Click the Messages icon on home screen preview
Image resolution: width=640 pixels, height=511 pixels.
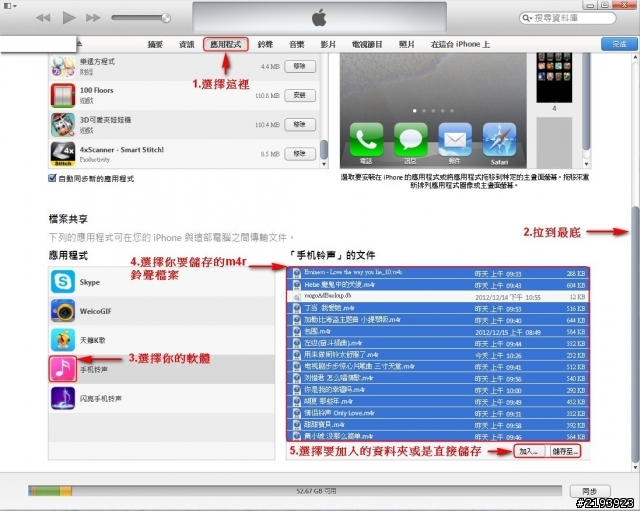pyautogui.click(x=411, y=140)
